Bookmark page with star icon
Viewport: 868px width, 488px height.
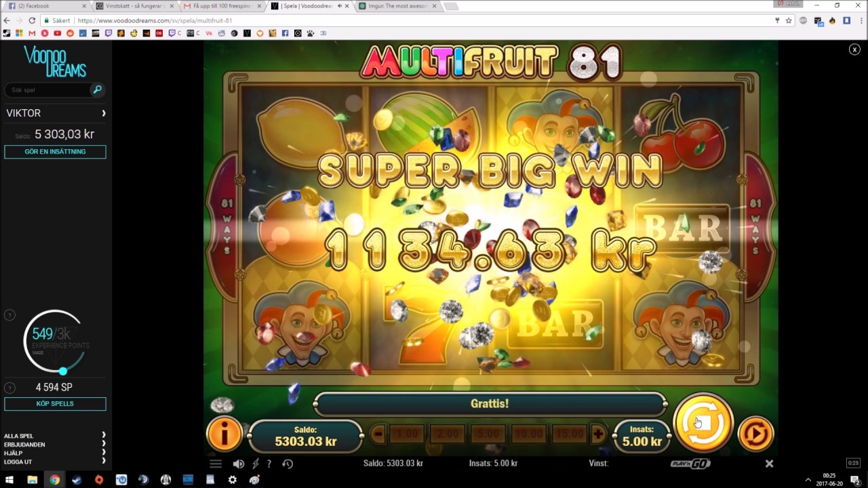coord(789,20)
